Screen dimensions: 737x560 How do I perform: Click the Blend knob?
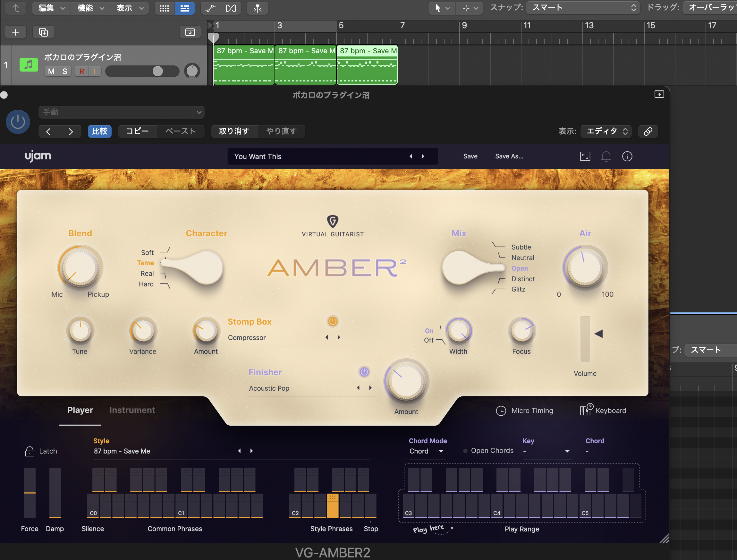click(80, 267)
